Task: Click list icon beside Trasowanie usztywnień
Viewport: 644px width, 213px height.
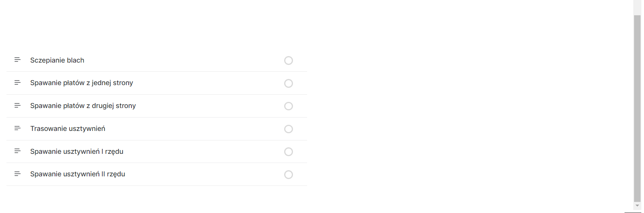Action: click(17, 129)
